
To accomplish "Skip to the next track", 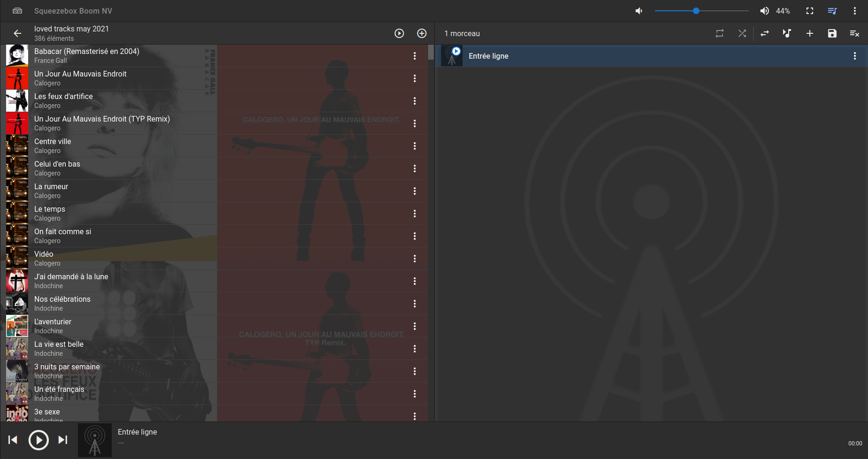I will click(63, 440).
